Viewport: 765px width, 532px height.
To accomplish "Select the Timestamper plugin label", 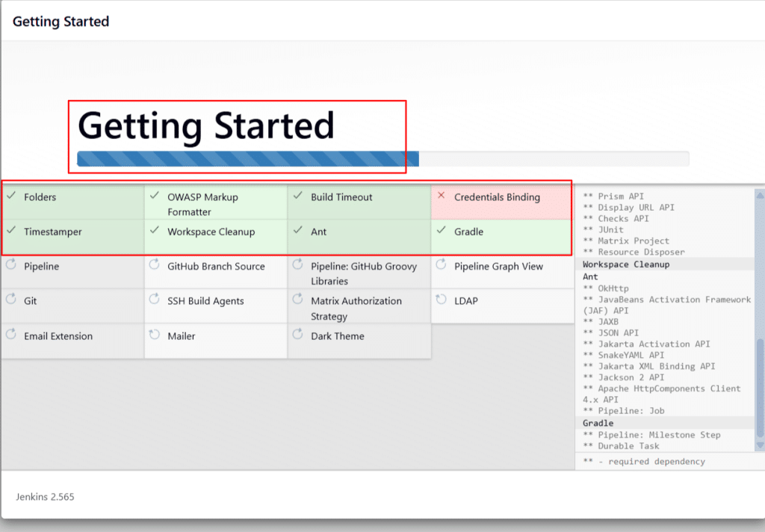I will click(x=53, y=232).
